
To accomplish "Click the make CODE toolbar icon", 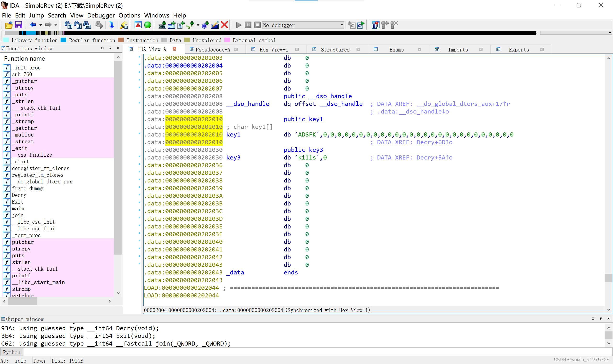I will (x=162, y=25).
